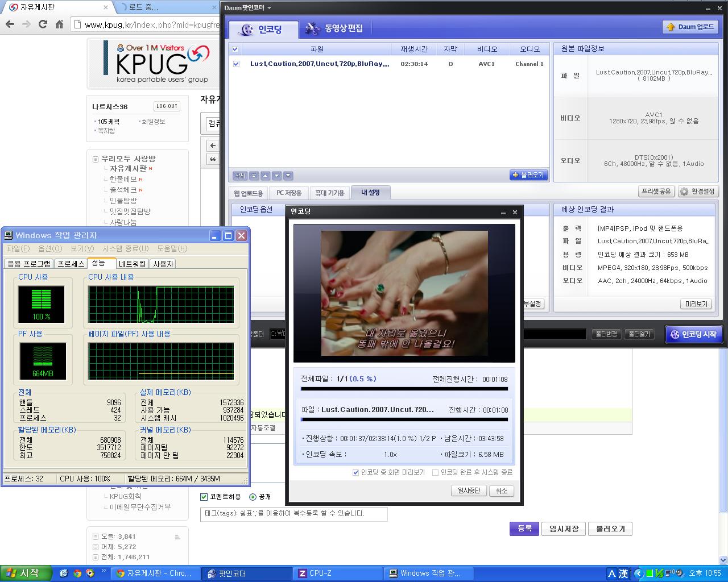Uncheck the Lust.Caution file row checkbox
This screenshot has height=582, width=728.
click(236, 64)
